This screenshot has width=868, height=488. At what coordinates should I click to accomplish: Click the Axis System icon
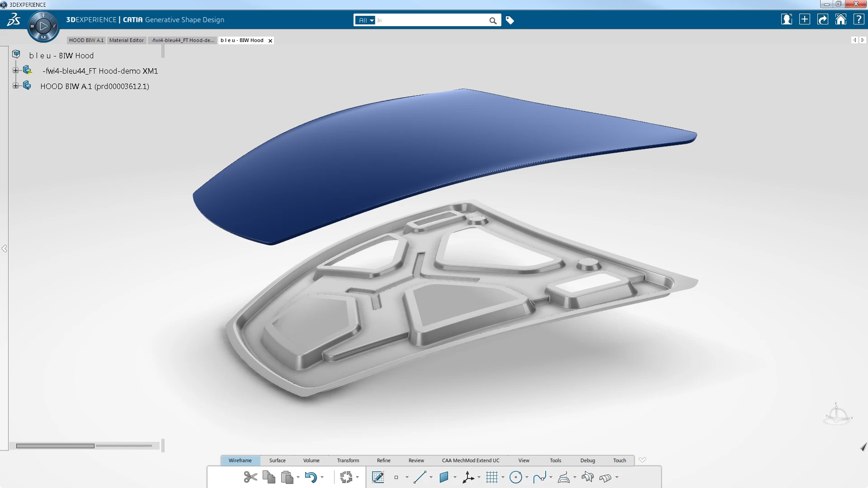(468, 477)
